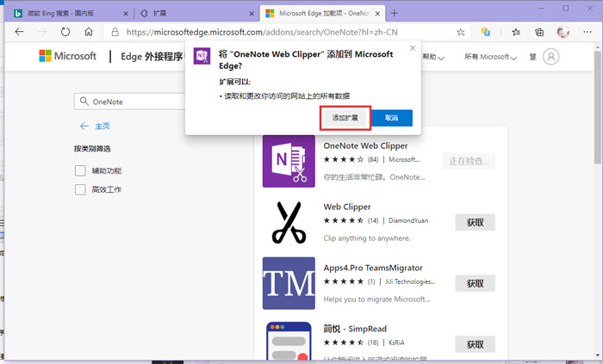Image resolution: width=603 pixels, height=364 pixels.
Task: Open Web Clipper scissors thumbnail
Action: (x=289, y=222)
